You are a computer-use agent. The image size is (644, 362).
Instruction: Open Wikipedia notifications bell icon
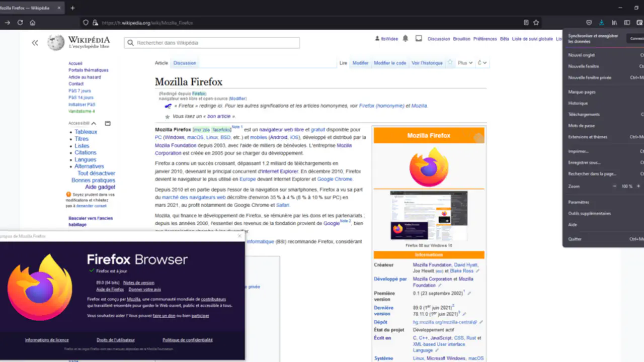coord(405,39)
